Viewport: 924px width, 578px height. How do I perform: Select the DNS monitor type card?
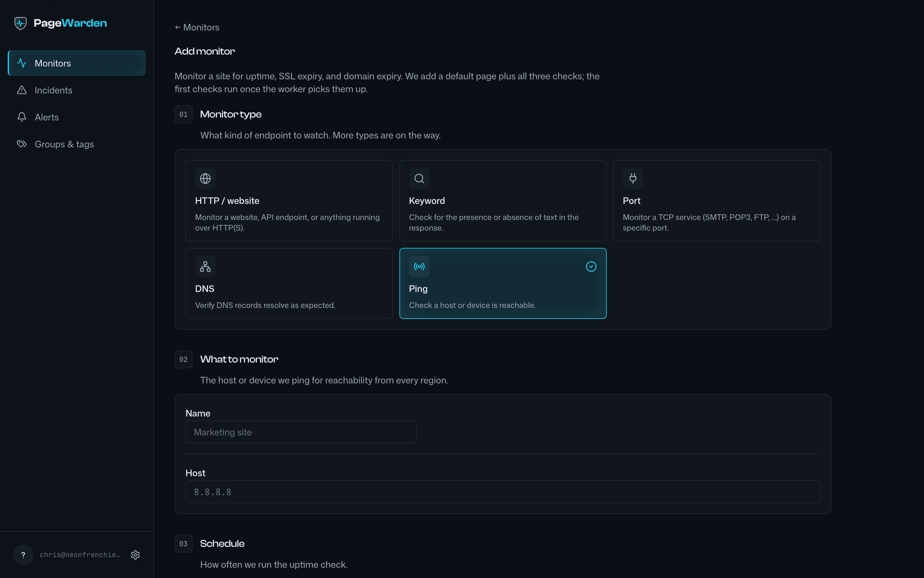[x=289, y=283]
